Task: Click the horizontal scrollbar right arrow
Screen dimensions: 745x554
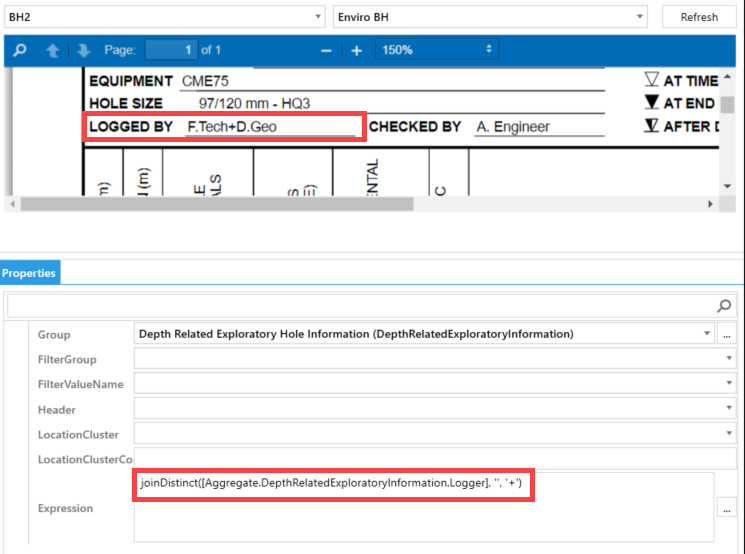Action: click(x=710, y=204)
